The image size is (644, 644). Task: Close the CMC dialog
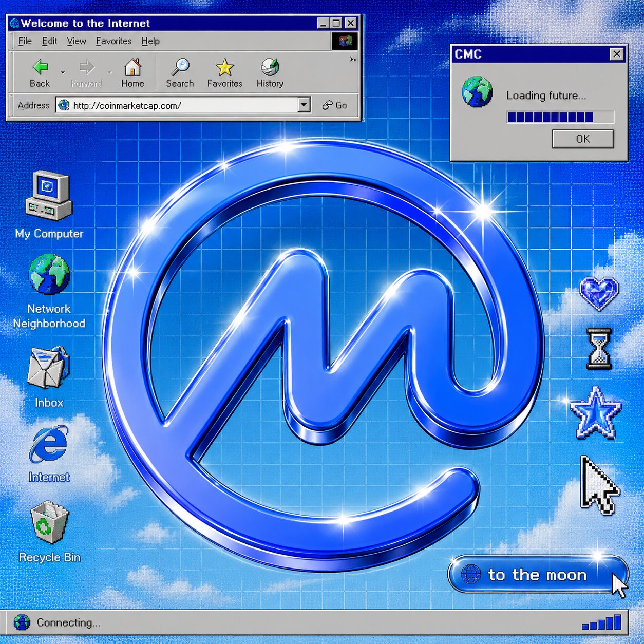point(617,54)
